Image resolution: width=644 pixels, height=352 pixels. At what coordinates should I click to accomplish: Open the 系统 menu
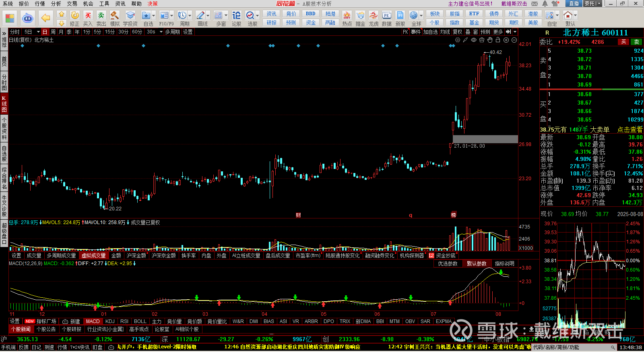[8, 4]
